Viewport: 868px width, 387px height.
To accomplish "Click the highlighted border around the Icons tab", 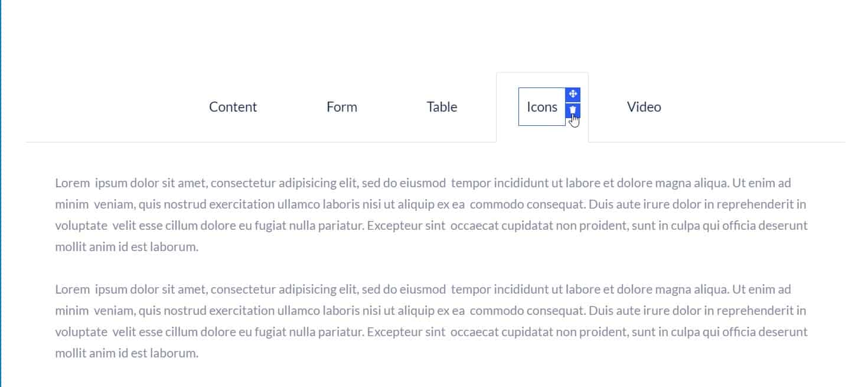I will 520,107.
